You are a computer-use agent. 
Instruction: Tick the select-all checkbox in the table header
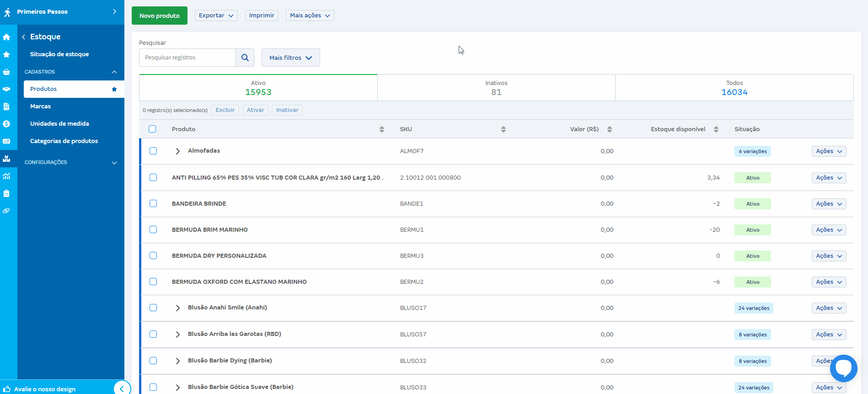coord(152,129)
